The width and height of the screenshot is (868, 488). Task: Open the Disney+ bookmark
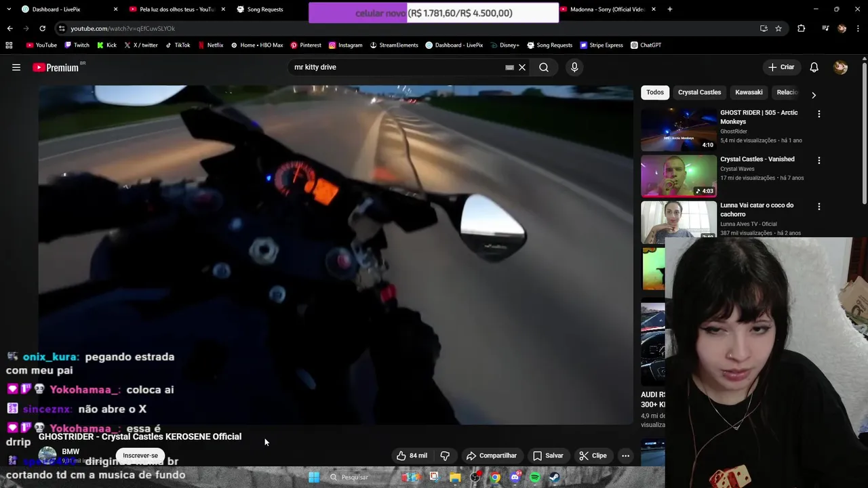pos(504,45)
